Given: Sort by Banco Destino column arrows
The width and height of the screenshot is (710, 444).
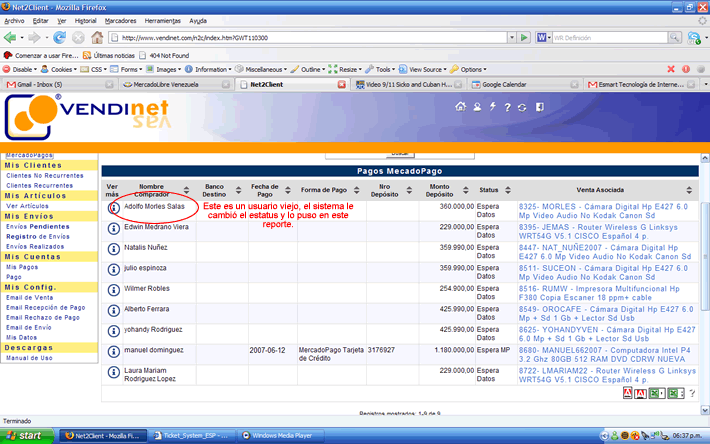Looking at the screenshot, I should click(238, 190).
